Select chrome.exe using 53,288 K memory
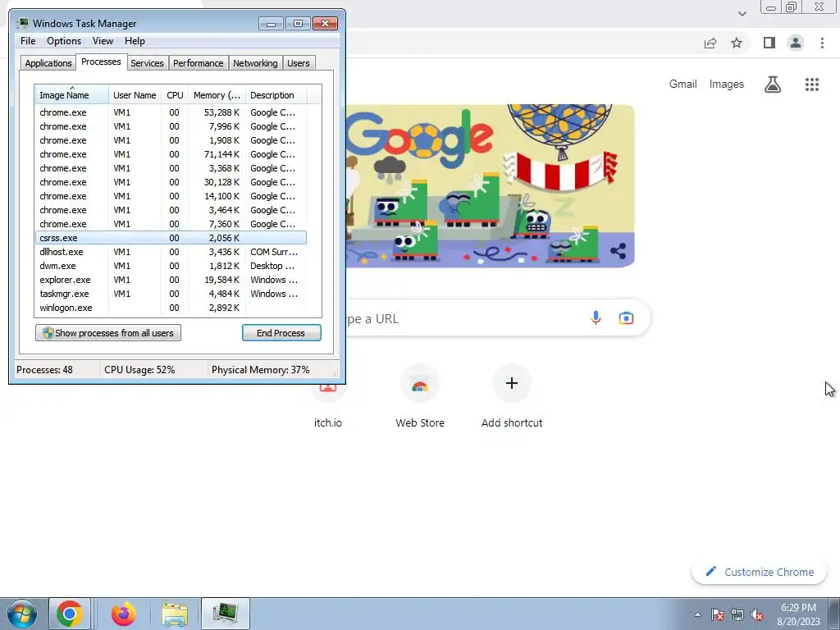This screenshot has width=840, height=630. click(x=171, y=112)
